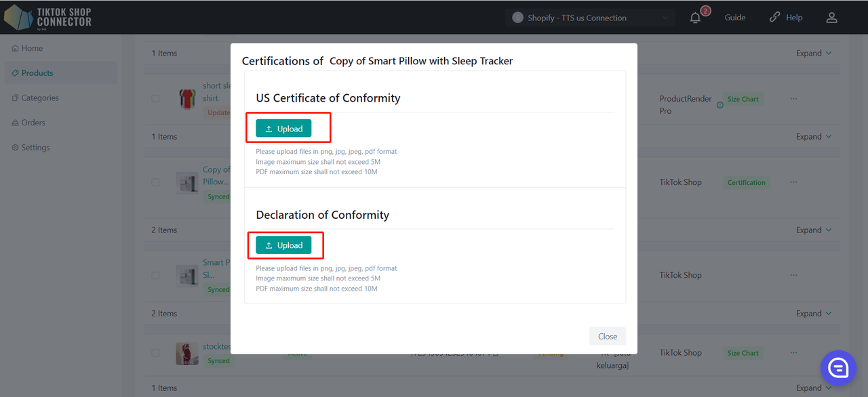Open Categories in the sidebar
This screenshot has height=397, width=868.
(x=39, y=98)
